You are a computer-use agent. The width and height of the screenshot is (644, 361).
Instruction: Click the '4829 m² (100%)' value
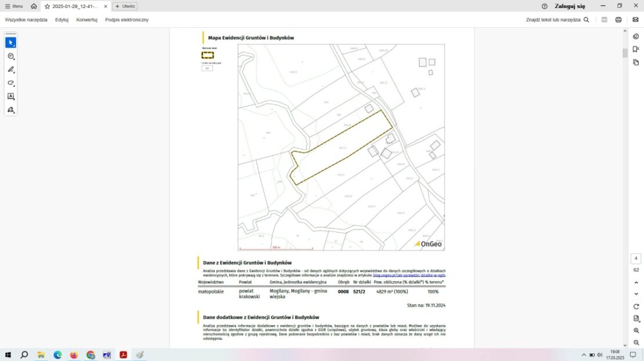click(x=392, y=291)
